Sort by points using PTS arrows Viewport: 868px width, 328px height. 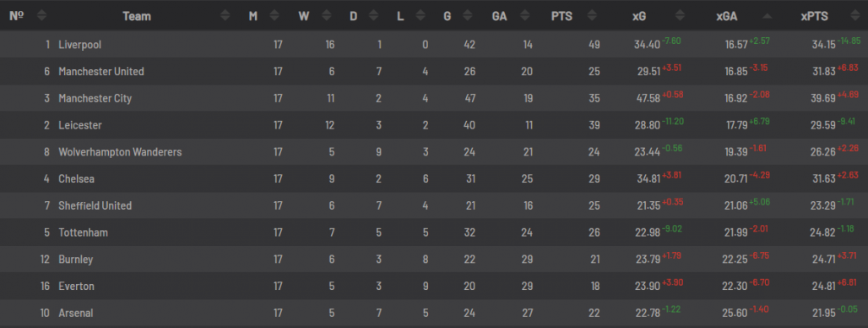point(592,16)
